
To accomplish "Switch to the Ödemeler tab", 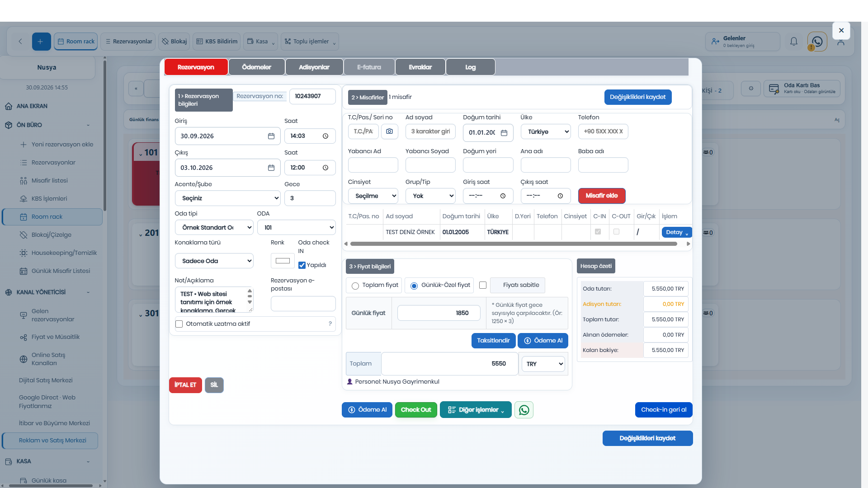I will tap(257, 67).
